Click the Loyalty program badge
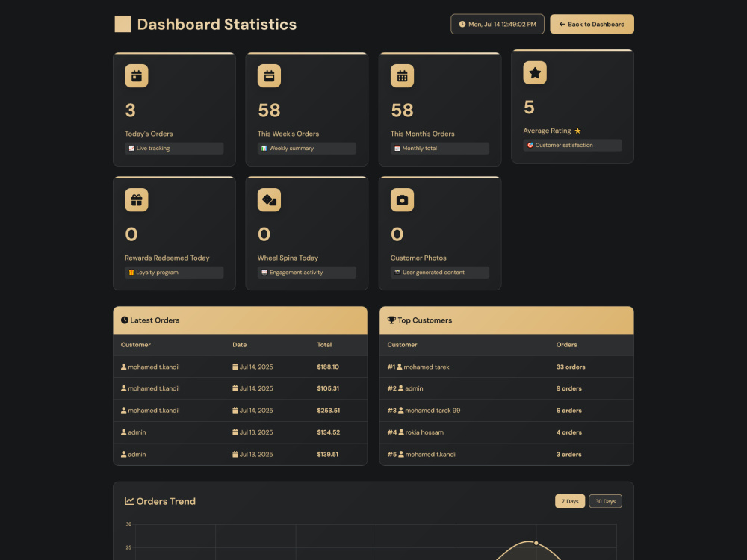The image size is (747, 560). pos(174,273)
